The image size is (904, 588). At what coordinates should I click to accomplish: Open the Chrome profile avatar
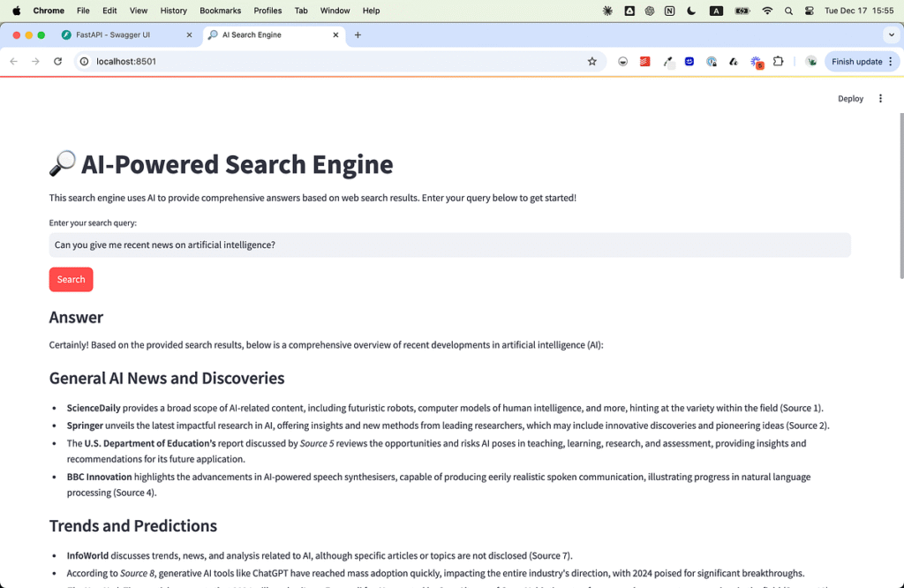810,62
